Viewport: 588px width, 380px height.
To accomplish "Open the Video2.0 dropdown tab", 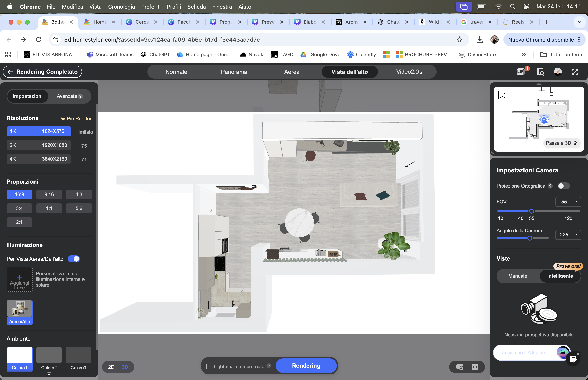I will 409,72.
